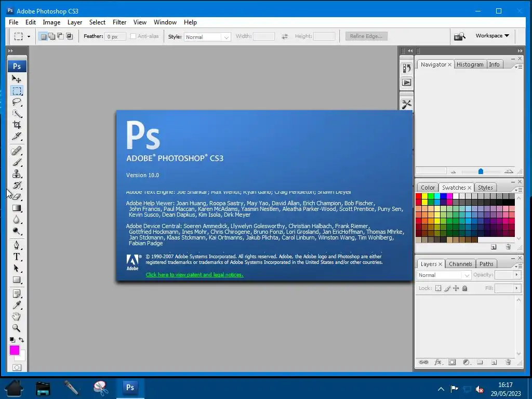532x399 pixels.
Task: Select the Lasso tool
Action: (x=17, y=102)
